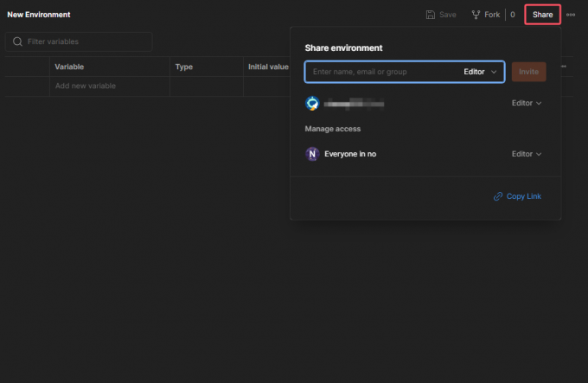This screenshot has height=383, width=588.
Task: Click the Save button with disk icon
Action: [441, 15]
